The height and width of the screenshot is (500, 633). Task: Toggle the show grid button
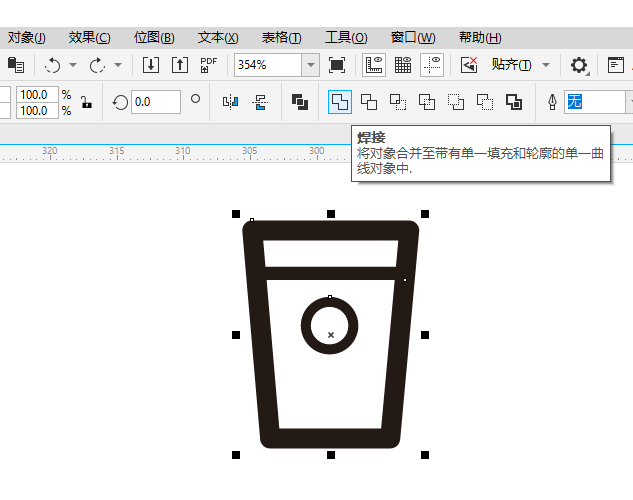[x=402, y=65]
